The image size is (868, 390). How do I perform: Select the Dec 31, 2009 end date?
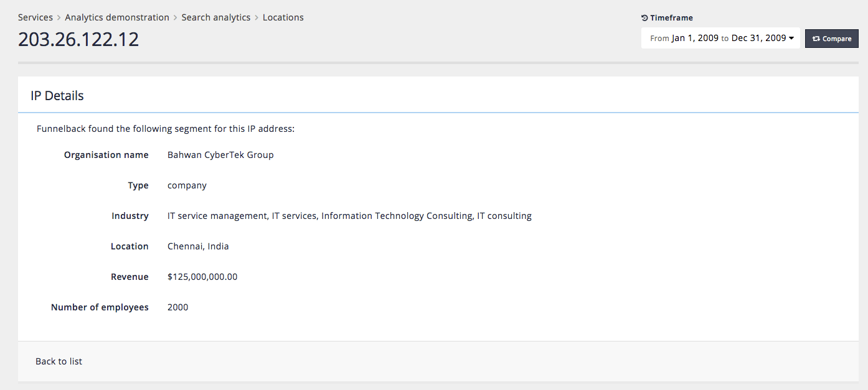pos(758,38)
